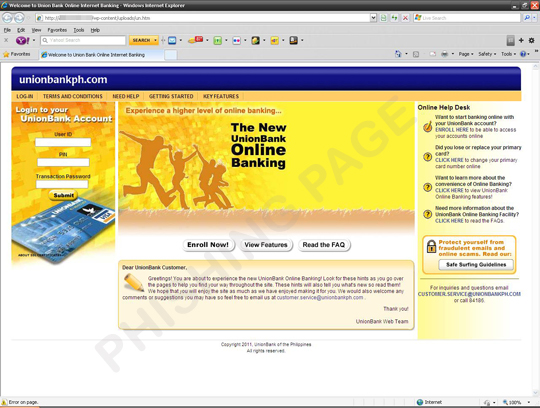Click into the Transaction Password field
Screen dimensions: 540x408
tap(62, 184)
